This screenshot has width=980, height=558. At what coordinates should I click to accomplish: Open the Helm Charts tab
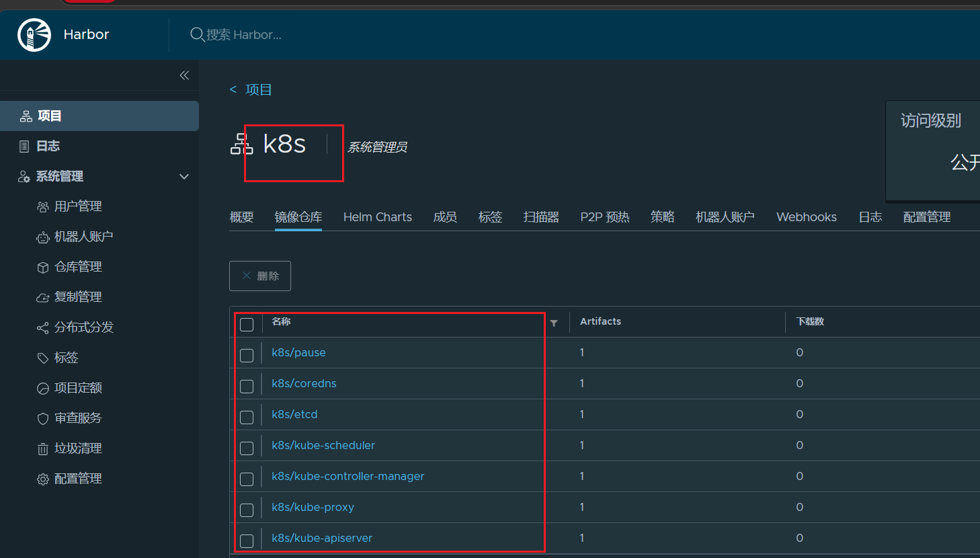378,217
